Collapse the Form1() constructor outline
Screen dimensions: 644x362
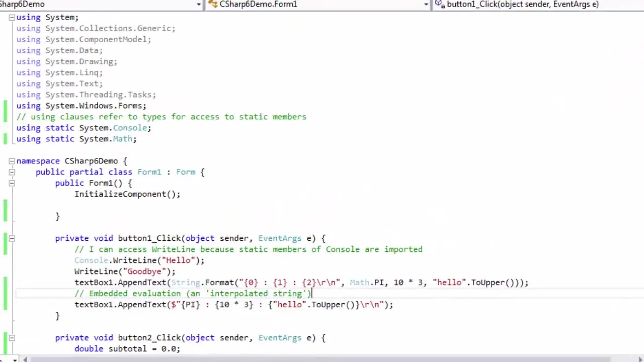coord(12,184)
